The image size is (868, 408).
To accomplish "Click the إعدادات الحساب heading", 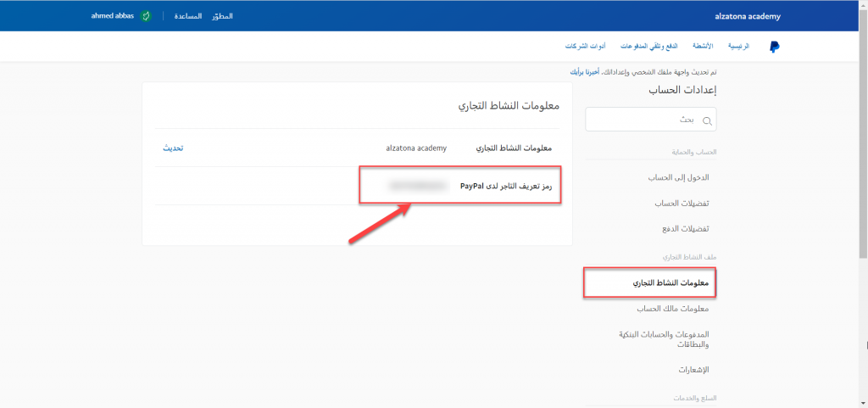I will point(682,90).
